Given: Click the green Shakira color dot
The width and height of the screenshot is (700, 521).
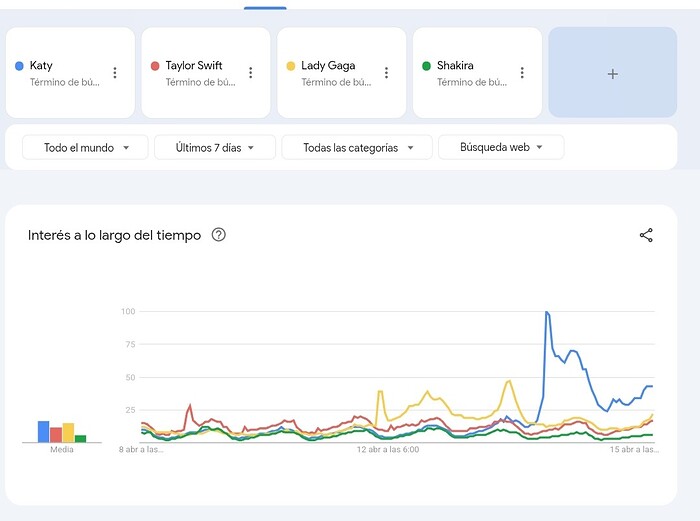Looking at the screenshot, I should [x=426, y=66].
